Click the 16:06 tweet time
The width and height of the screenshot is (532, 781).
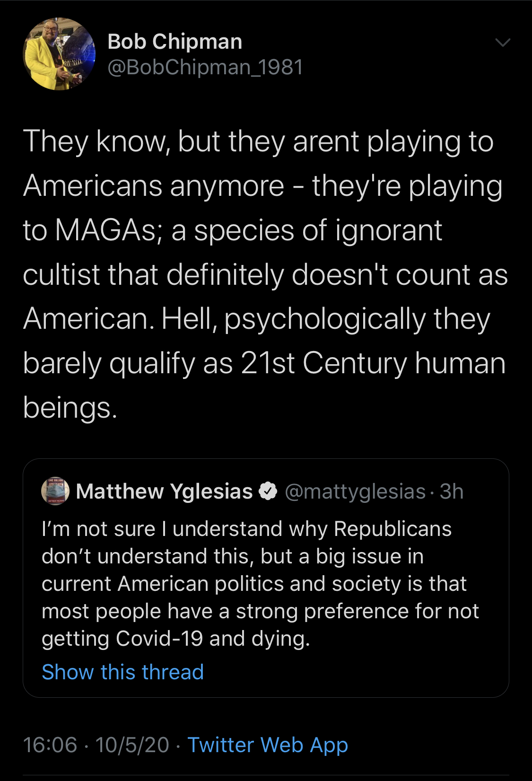click(x=50, y=745)
